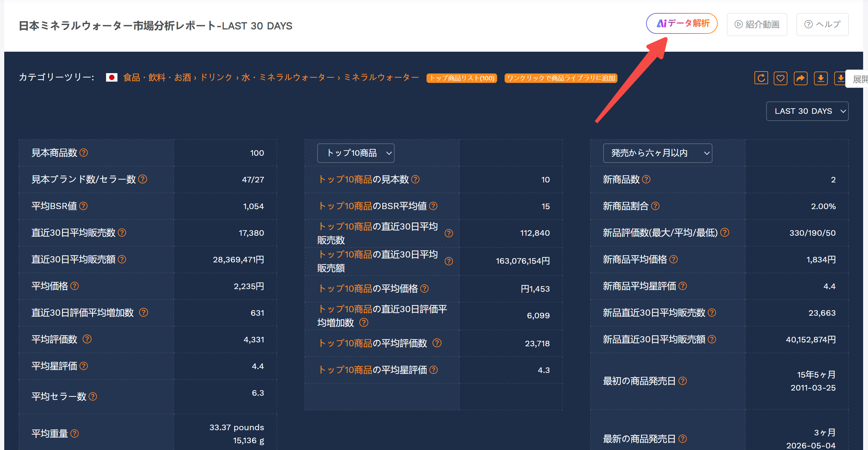The height and width of the screenshot is (450, 868).
Task: Click help icon next to 新商品平均星評価
Action: click(682, 286)
